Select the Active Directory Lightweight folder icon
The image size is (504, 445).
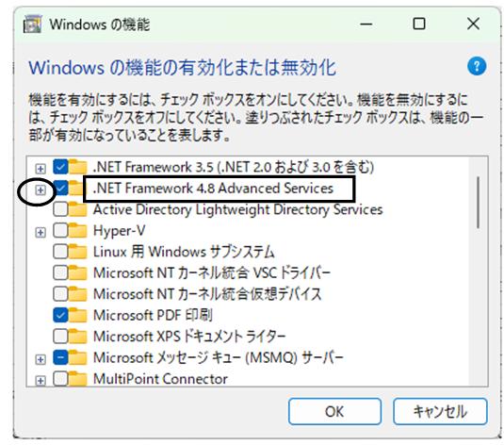point(77,209)
